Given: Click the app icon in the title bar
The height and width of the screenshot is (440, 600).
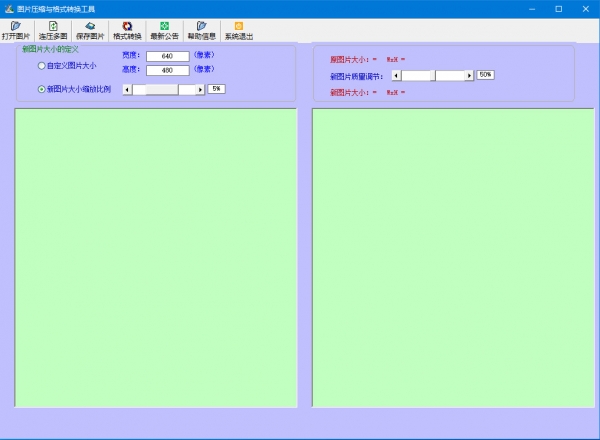Looking at the screenshot, I should (x=9, y=8).
